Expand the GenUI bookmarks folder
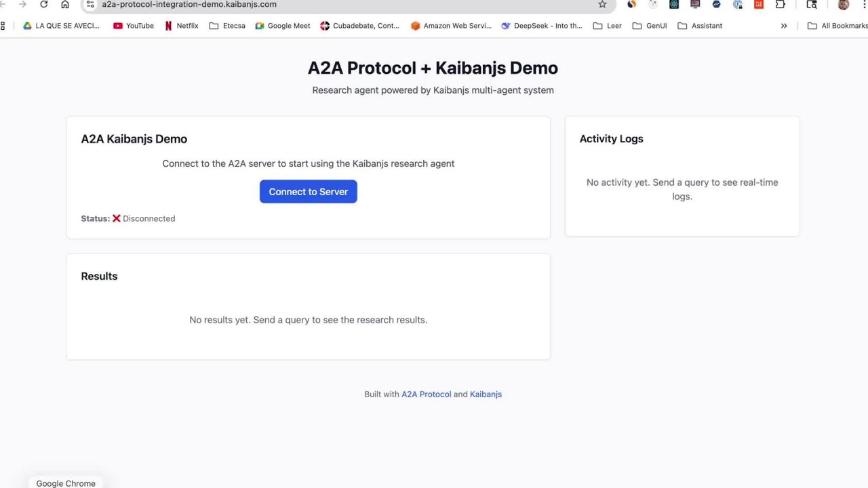This screenshot has height=488, width=868. (650, 26)
